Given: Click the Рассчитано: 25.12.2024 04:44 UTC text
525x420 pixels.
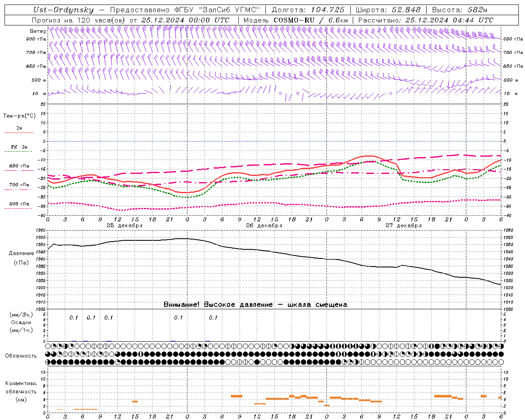Looking at the screenshot, I should (426, 20).
